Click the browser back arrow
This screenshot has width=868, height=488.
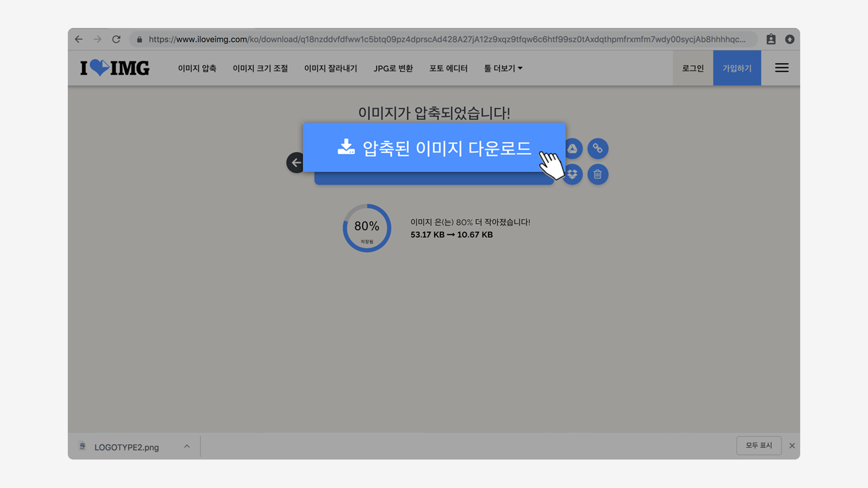(x=79, y=39)
